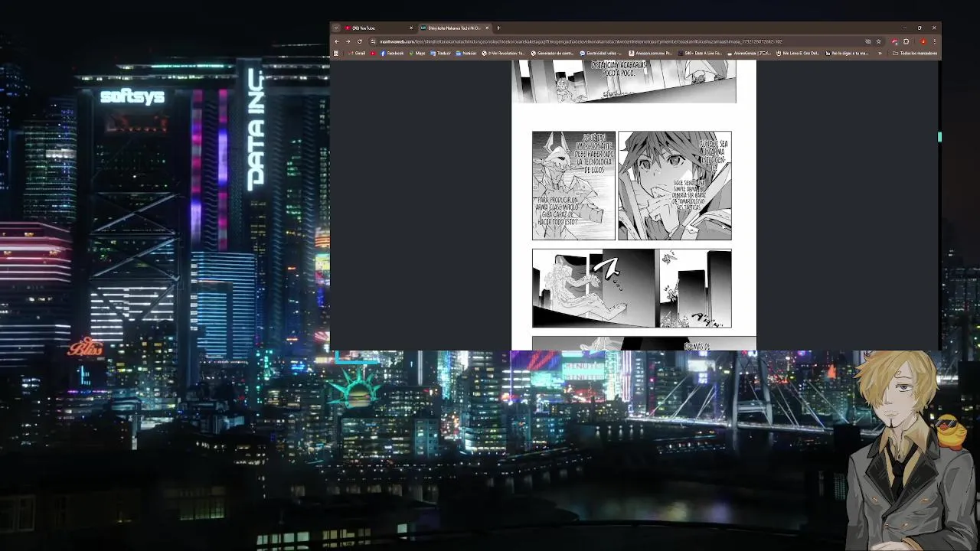
Task: Go back to the previous page
Action: 336,41
